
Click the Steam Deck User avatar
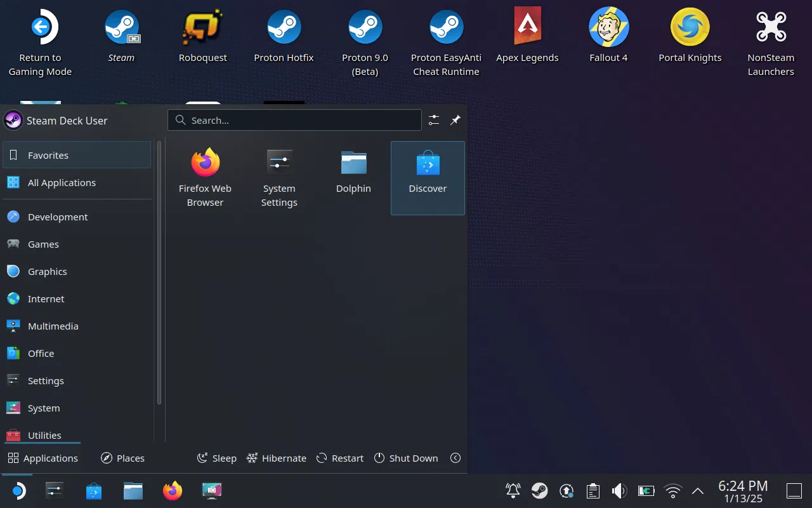click(13, 120)
